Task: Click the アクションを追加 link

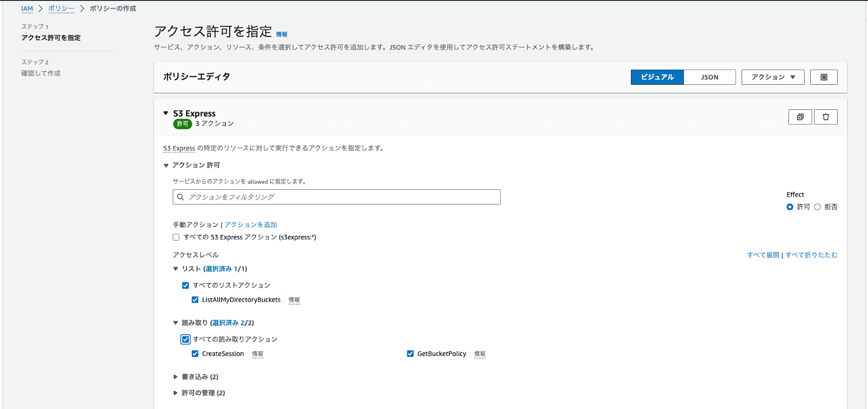Action: tap(250, 224)
